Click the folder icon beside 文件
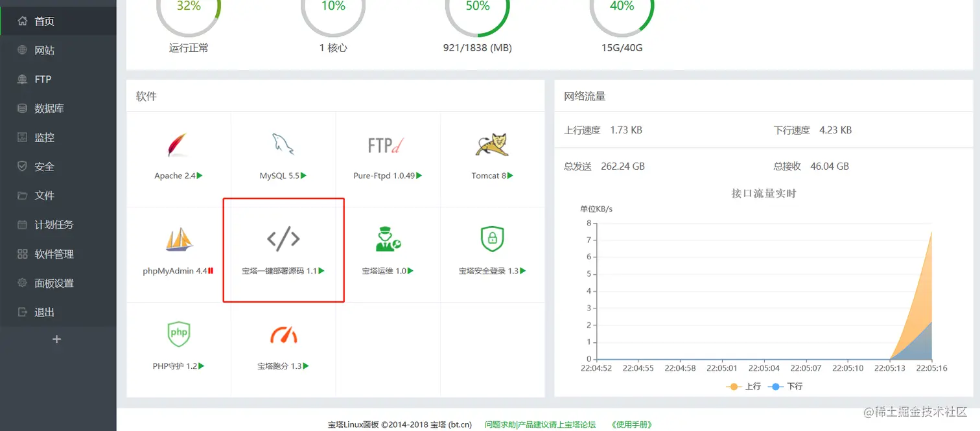Image resolution: width=980 pixels, height=431 pixels. [x=23, y=196]
